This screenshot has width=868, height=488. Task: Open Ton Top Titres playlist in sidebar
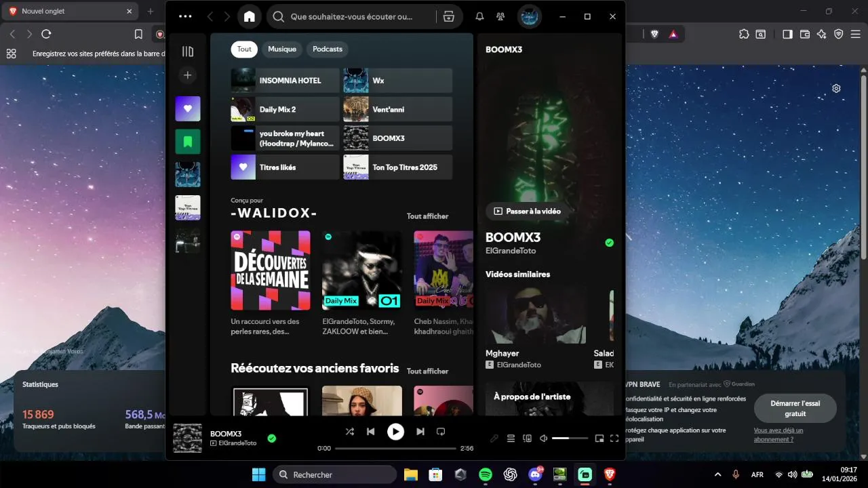point(188,207)
